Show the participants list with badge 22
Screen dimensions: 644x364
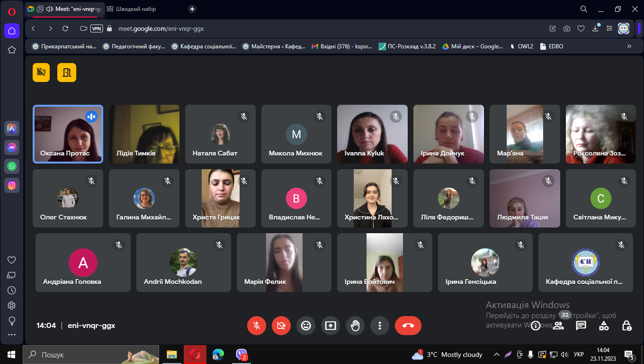coord(559,326)
